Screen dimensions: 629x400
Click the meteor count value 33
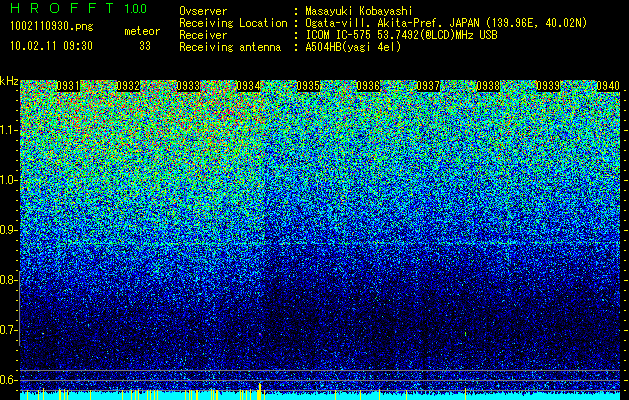145,46
